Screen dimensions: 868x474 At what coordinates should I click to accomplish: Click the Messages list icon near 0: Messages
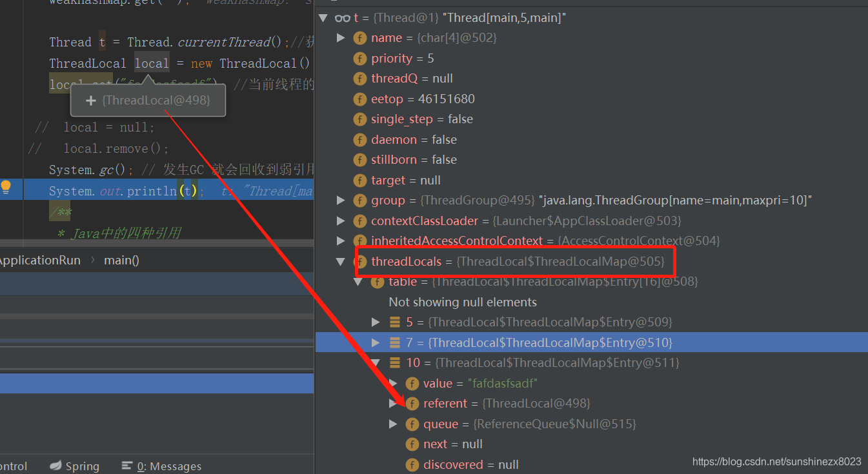pos(126,466)
